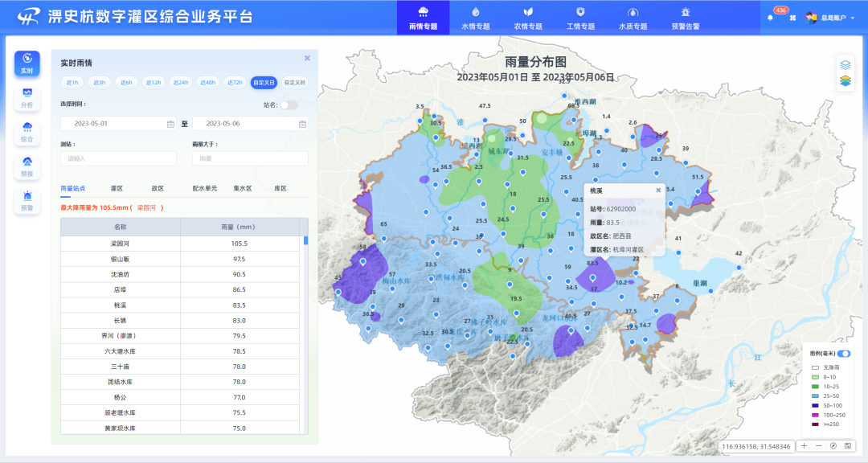Screen dimensions: 868x463
Task: Toggle the 站名 station name switch
Action: 289,104
